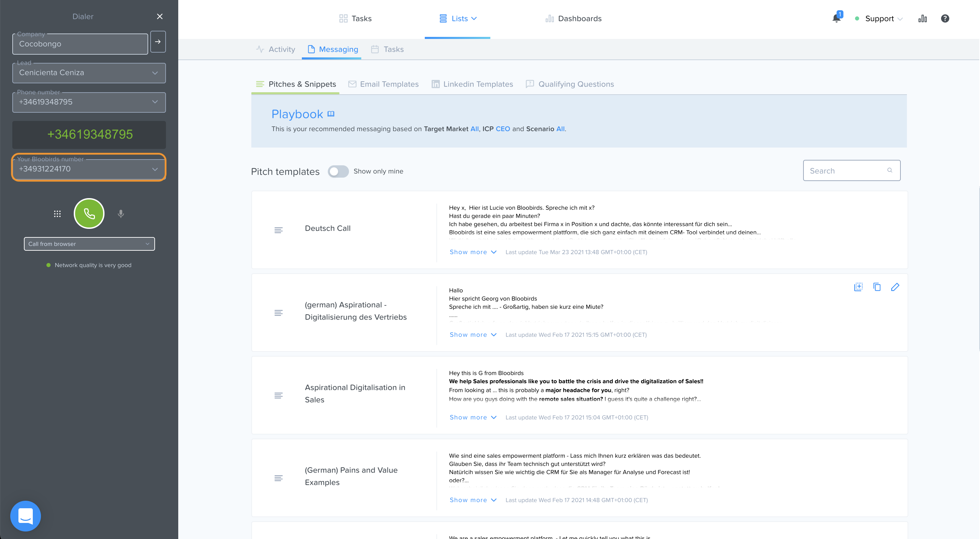Click the Company field Cocobongo

80,44
